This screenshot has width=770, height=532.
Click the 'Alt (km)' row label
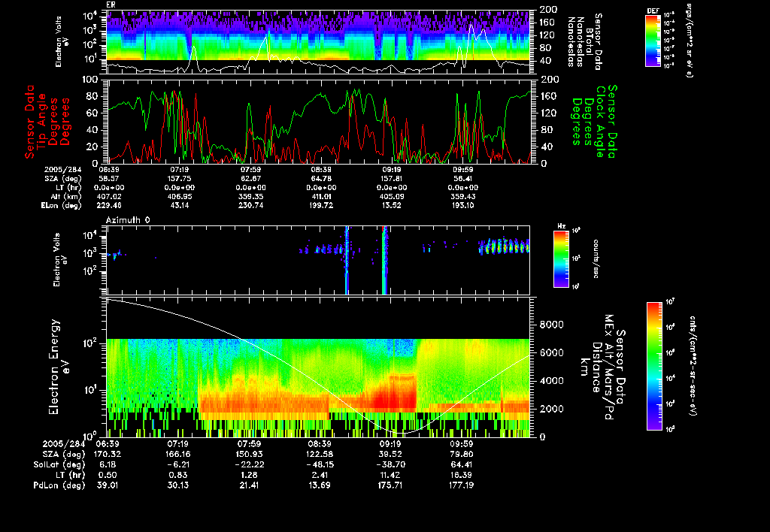(x=66, y=196)
